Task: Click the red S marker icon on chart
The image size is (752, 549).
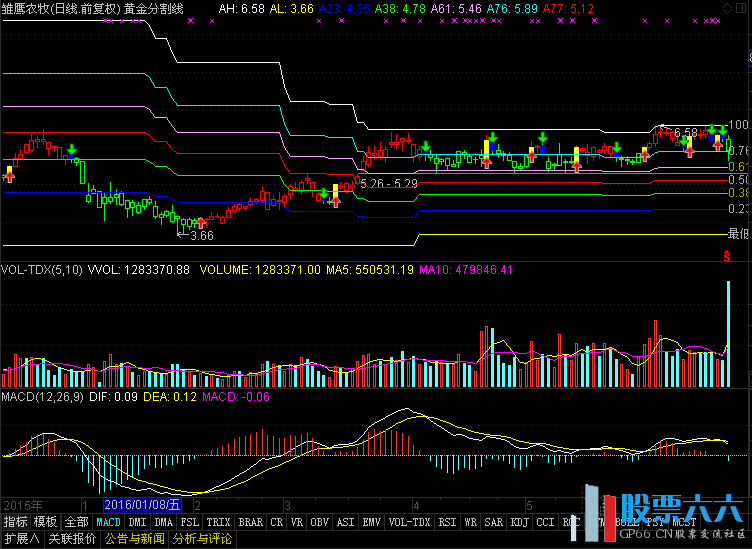Action: [x=726, y=256]
